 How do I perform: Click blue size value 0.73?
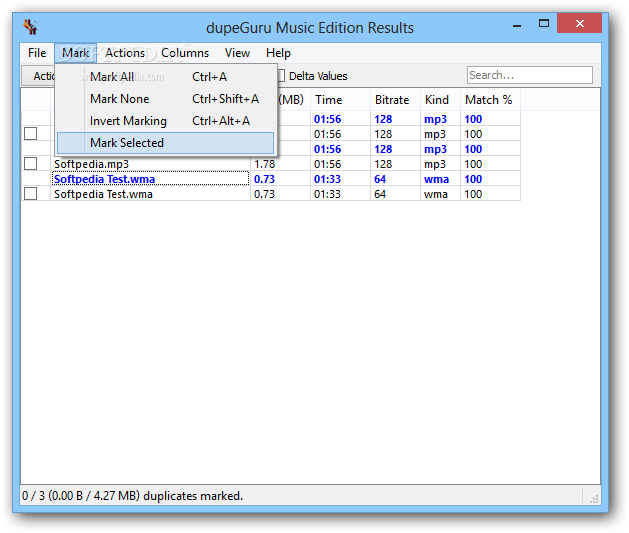click(264, 179)
